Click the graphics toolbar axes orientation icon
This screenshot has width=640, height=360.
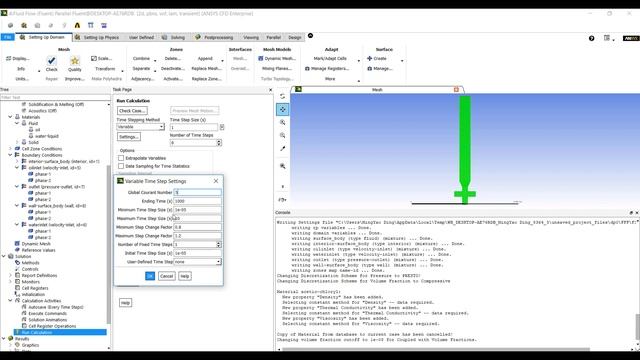tap(282, 200)
